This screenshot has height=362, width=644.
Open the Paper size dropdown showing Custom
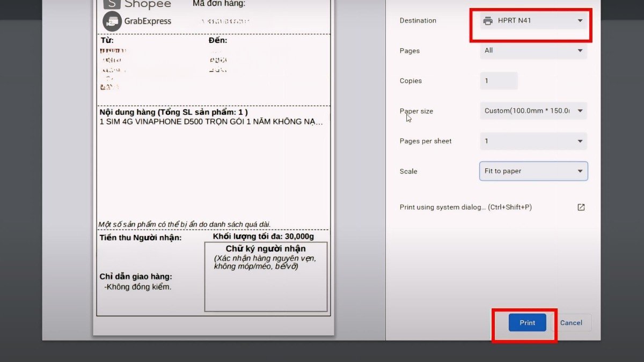pyautogui.click(x=532, y=110)
